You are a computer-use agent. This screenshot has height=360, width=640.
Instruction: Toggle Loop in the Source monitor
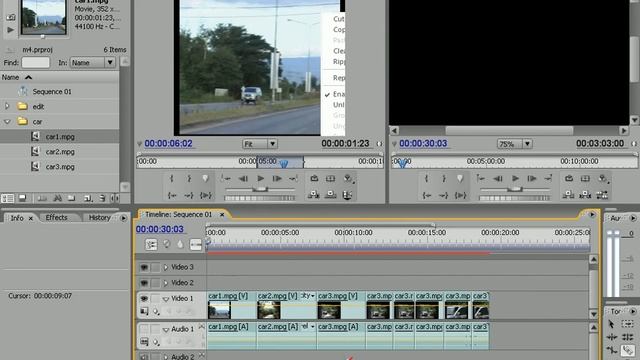click(x=314, y=178)
